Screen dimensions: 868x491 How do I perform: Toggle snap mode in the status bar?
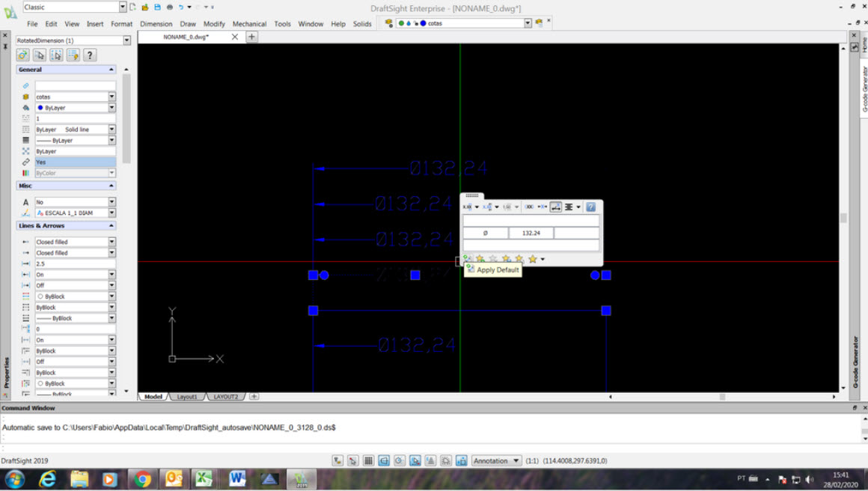click(352, 460)
